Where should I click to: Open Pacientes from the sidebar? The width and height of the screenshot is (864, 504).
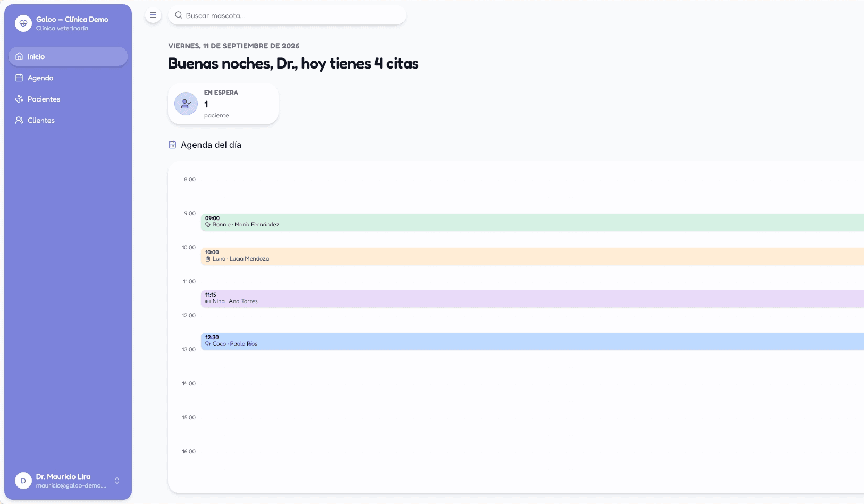(68, 99)
